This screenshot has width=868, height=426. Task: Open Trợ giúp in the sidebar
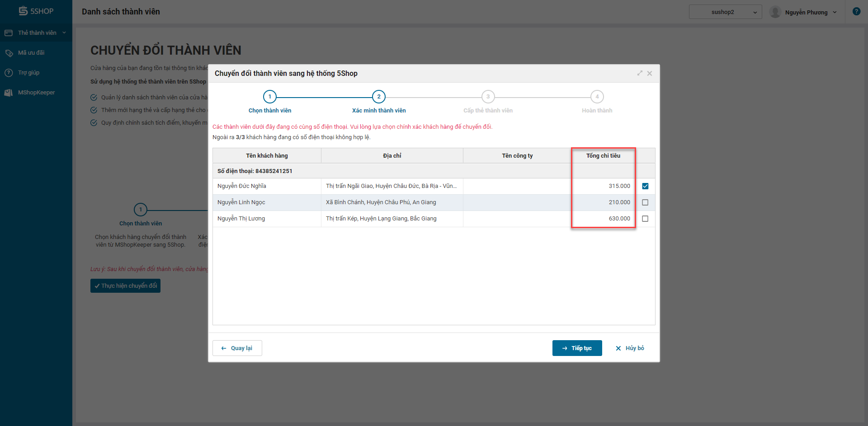(28, 73)
